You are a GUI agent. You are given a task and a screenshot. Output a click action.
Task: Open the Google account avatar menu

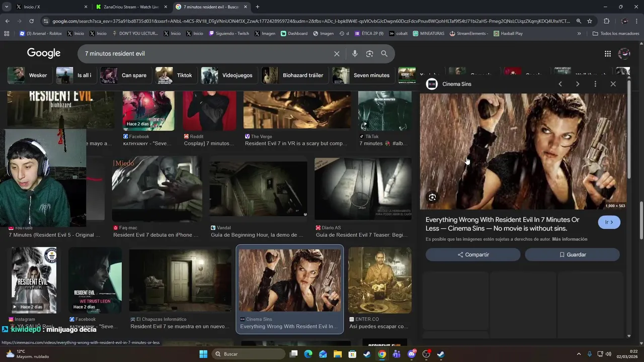click(x=624, y=54)
